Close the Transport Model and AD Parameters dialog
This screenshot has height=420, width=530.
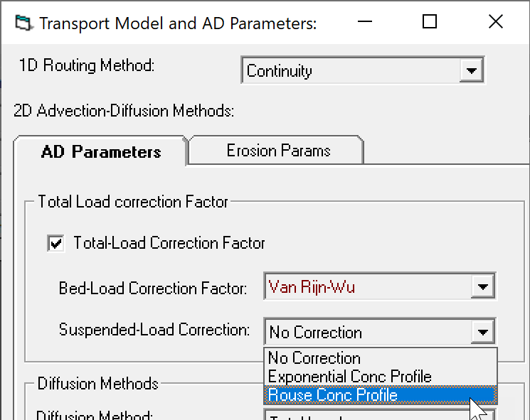click(x=496, y=22)
